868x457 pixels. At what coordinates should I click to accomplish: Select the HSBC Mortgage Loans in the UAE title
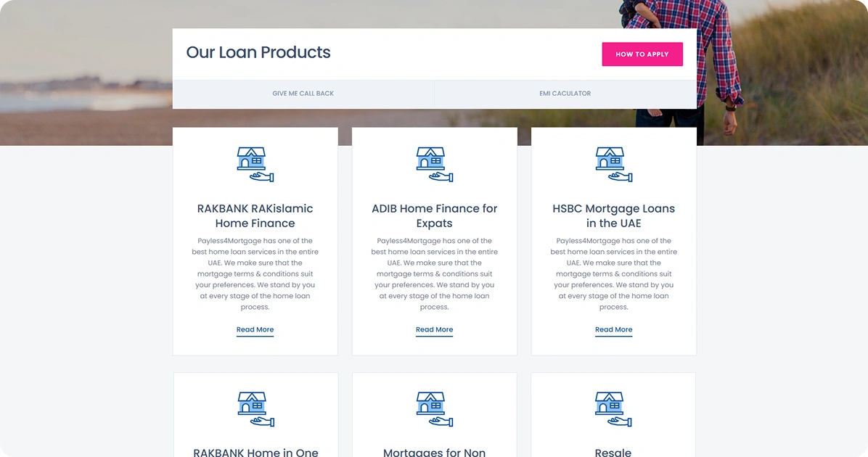614,215
